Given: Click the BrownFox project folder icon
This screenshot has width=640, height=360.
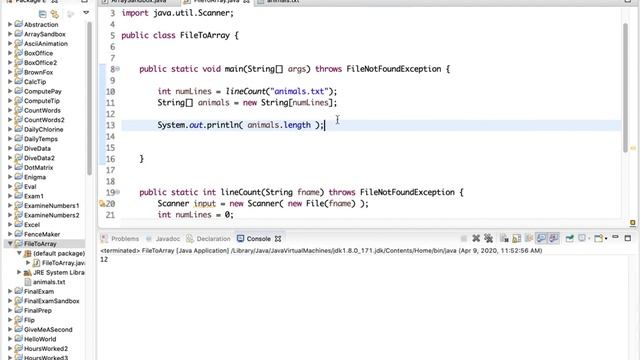Looking at the screenshot, I should [x=18, y=71].
